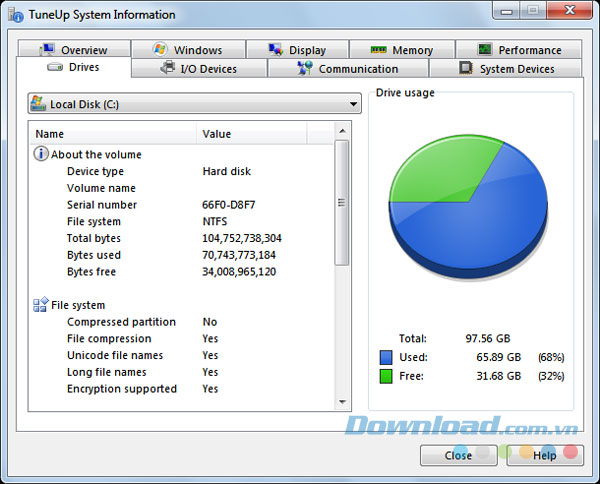Select the Serial number row
600x484 pixels.
[x=102, y=205]
